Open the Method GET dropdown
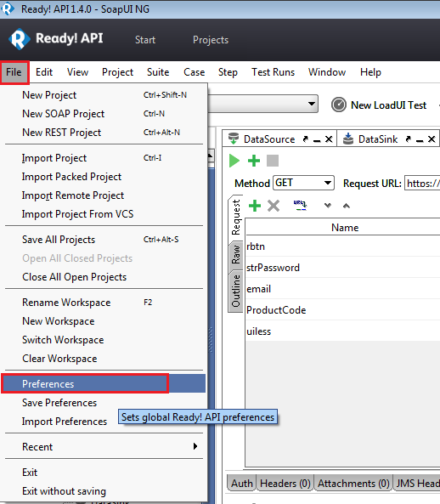The height and width of the screenshot is (504, 440). [303, 183]
